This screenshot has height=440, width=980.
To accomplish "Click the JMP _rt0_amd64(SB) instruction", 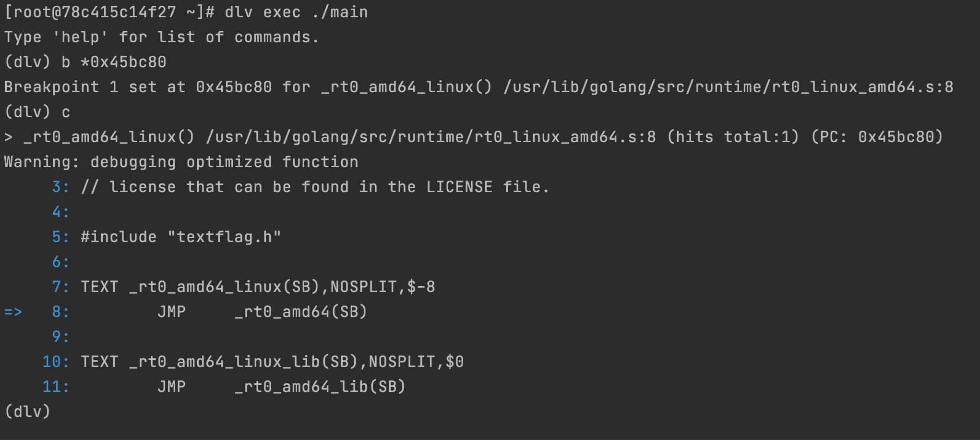I will coord(263,312).
